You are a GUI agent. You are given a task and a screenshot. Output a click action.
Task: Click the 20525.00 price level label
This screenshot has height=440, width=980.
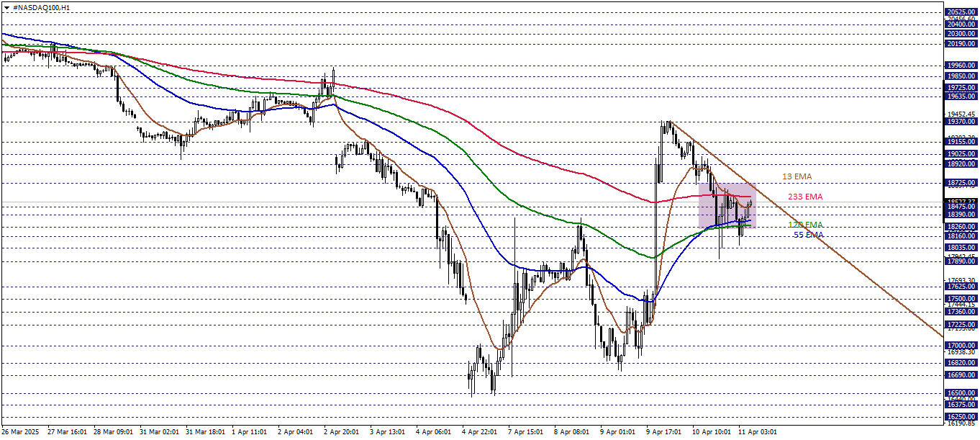click(x=962, y=12)
